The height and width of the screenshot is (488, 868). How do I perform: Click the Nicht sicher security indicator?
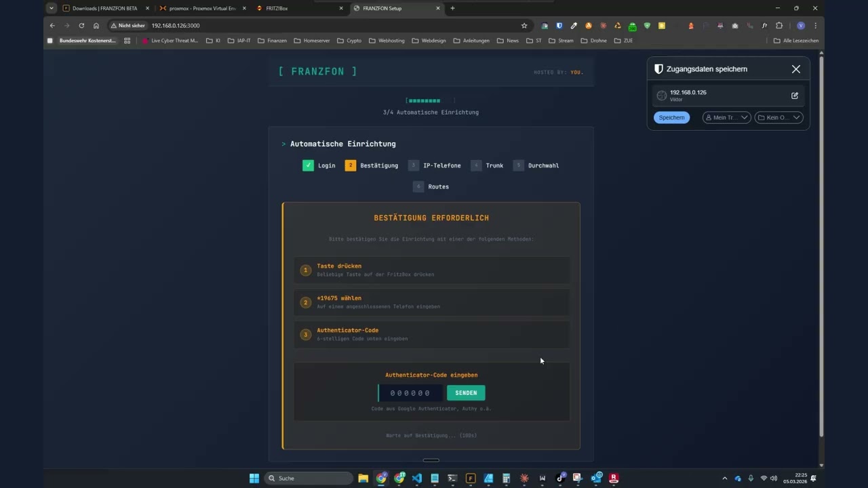point(127,26)
